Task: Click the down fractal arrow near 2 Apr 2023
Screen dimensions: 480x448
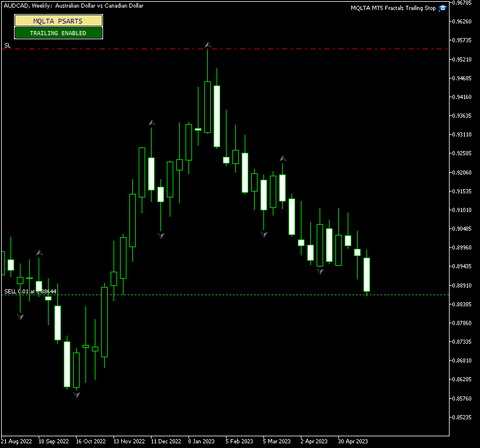Action: coord(320,271)
